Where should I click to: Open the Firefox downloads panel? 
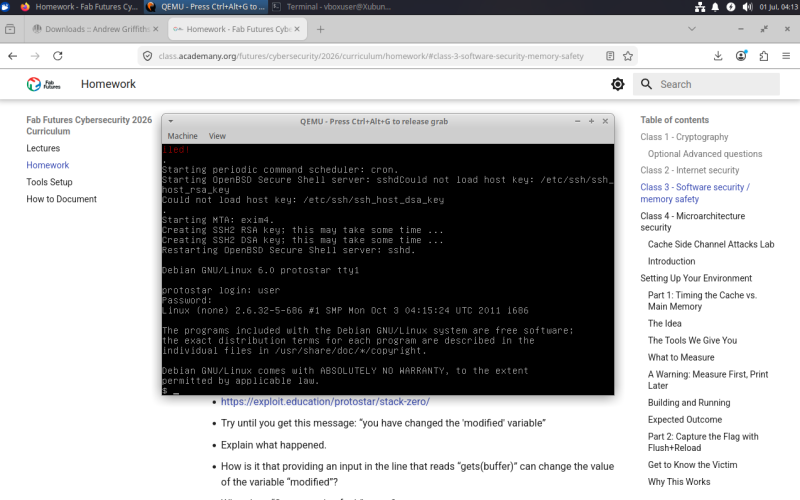coord(718,56)
